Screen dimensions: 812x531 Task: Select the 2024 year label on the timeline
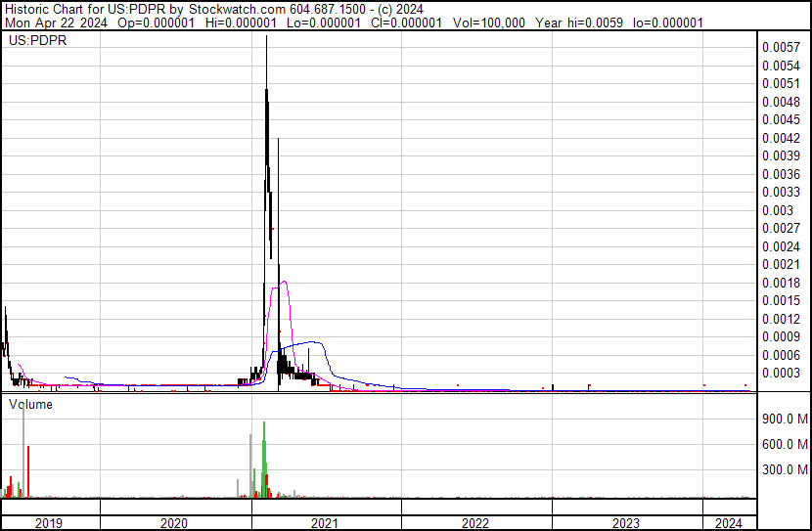tap(727, 523)
